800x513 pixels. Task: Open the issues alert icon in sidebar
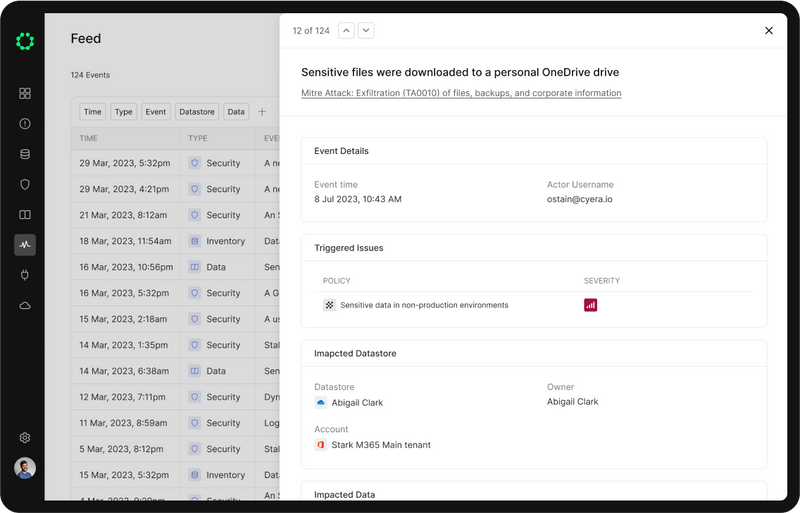25,124
